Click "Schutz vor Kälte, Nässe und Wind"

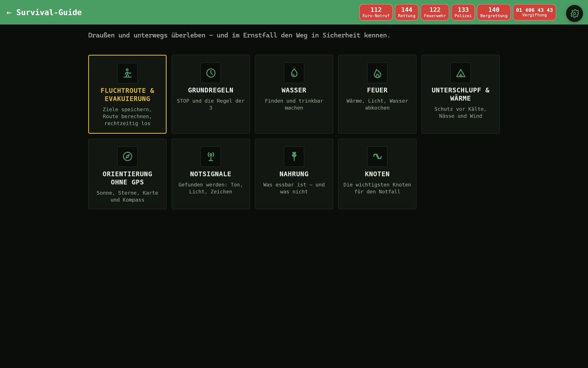click(x=460, y=112)
